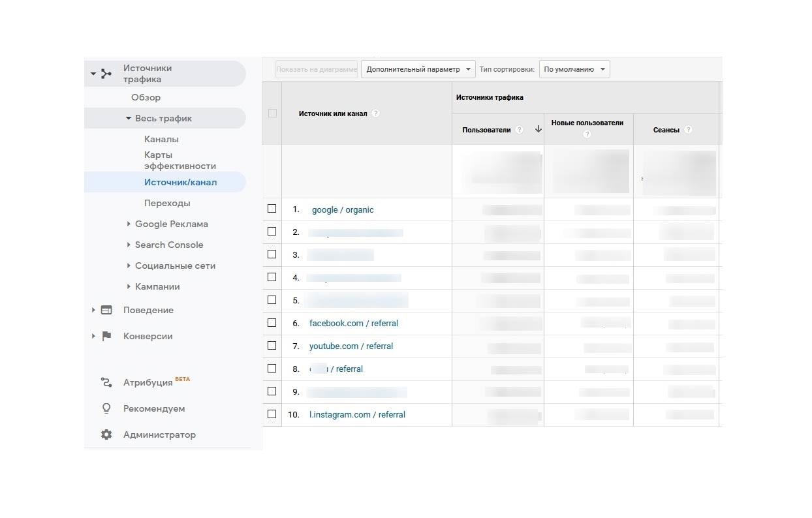This screenshot has width=812, height=518.
Task: Tick the checkbox for google / organic row
Action: point(272,209)
